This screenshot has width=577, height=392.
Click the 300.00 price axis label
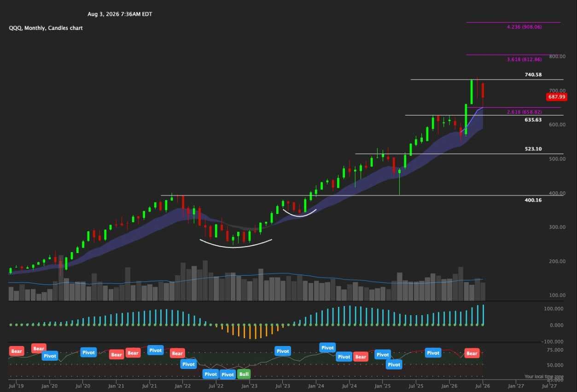coord(557,227)
